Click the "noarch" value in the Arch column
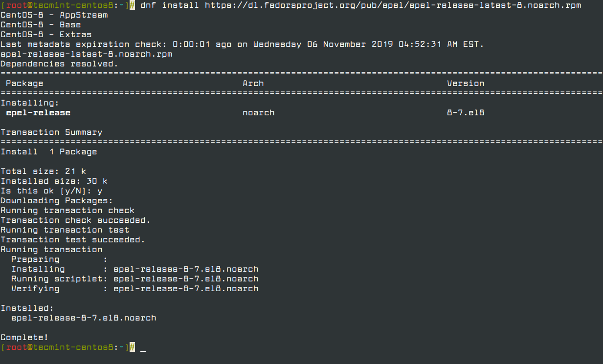 (258, 113)
